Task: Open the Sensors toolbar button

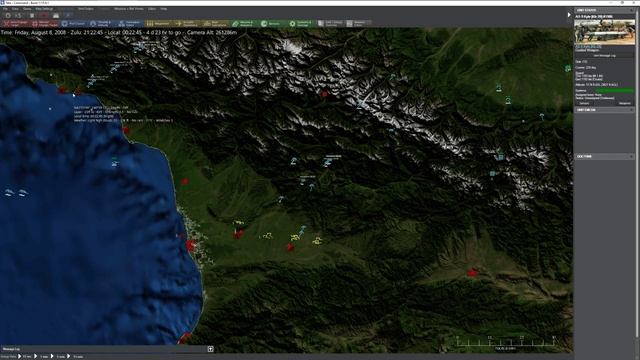Action: point(271,24)
